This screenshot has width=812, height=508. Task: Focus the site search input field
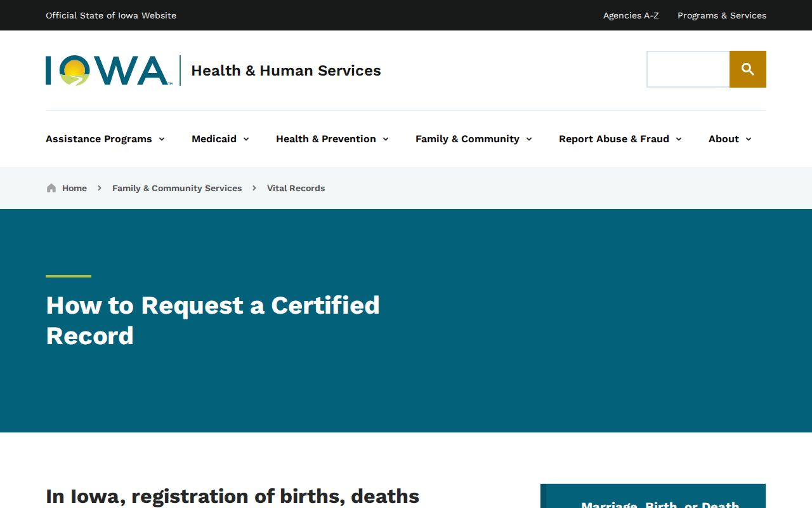point(688,69)
